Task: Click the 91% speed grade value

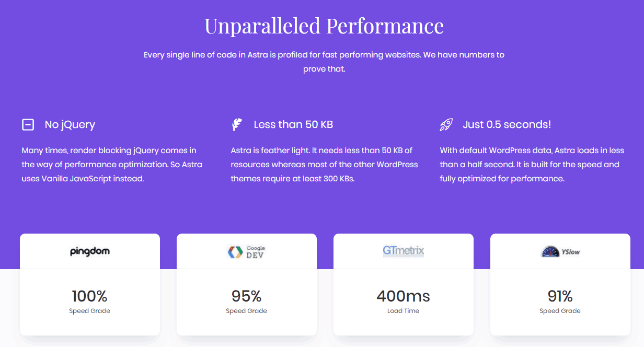Action: (560, 296)
